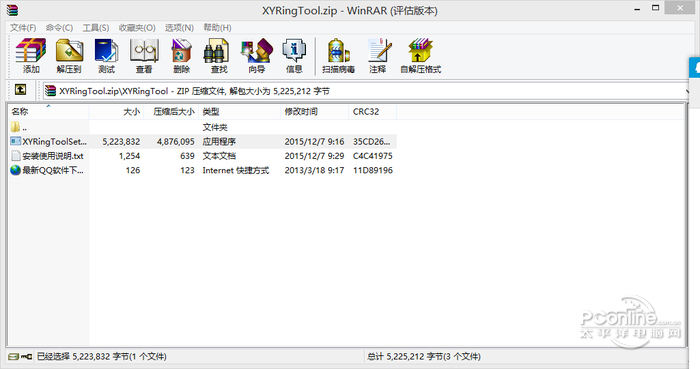Image resolution: width=700 pixels, height=369 pixels.
Task: Click CRC value 11D89196
Action: coord(373,170)
